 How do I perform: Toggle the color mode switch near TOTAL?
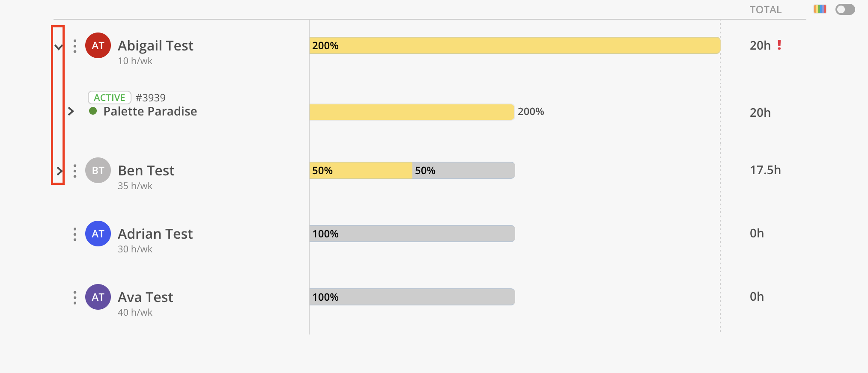coord(845,9)
